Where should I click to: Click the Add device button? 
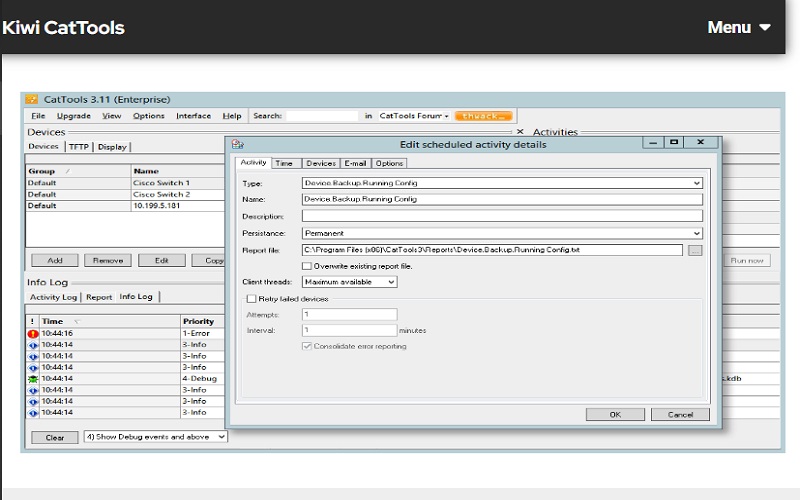pyautogui.click(x=55, y=260)
